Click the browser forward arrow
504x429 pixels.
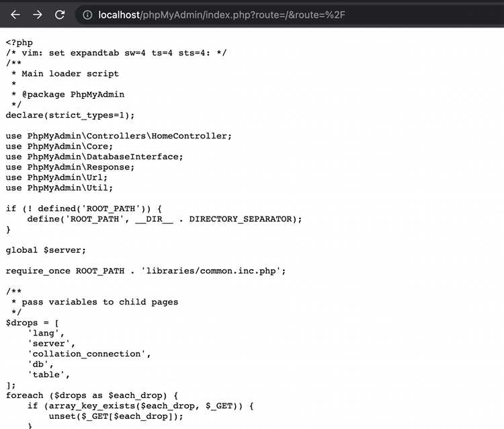click(37, 15)
